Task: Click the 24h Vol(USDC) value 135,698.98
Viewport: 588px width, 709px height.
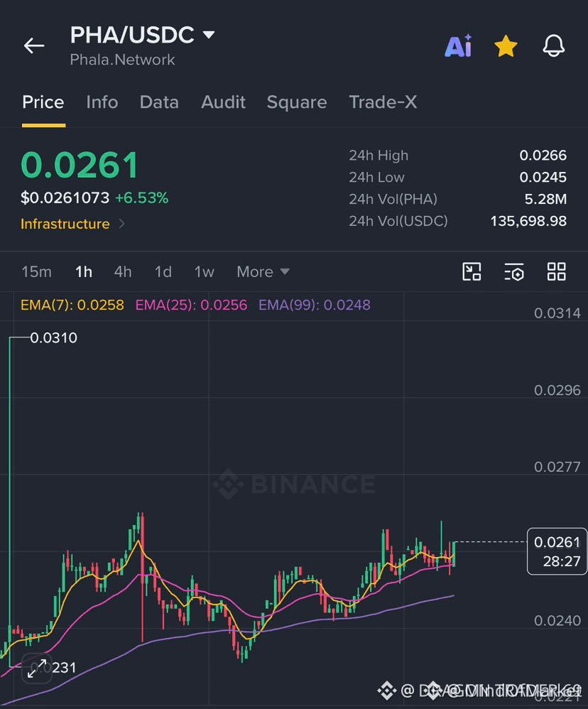Action: 528,221
